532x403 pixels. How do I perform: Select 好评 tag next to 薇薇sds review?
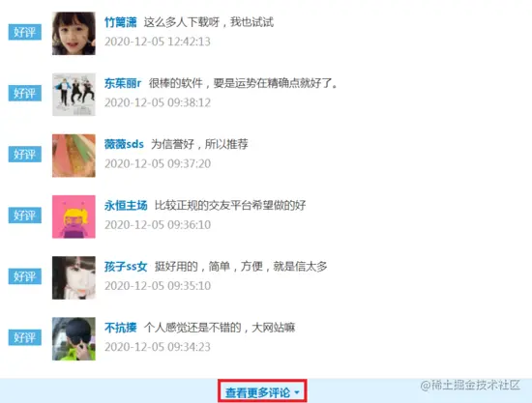pos(25,155)
